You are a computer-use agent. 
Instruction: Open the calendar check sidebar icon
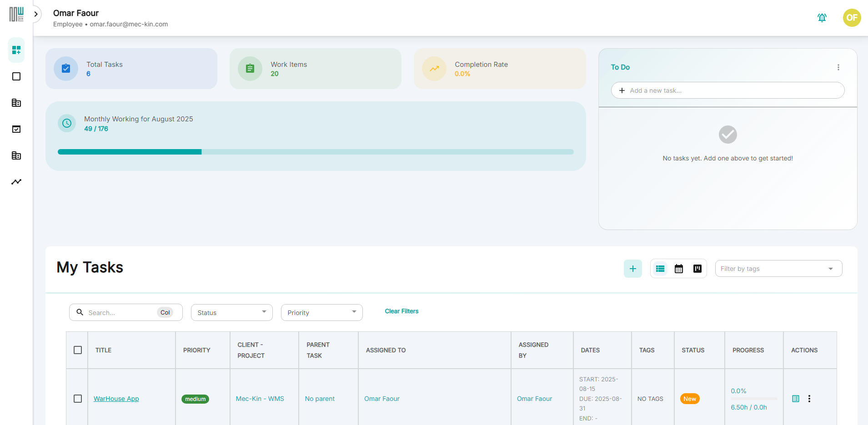pos(16,129)
